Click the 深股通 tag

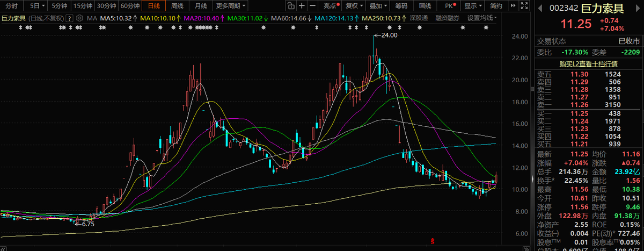(x=419, y=18)
